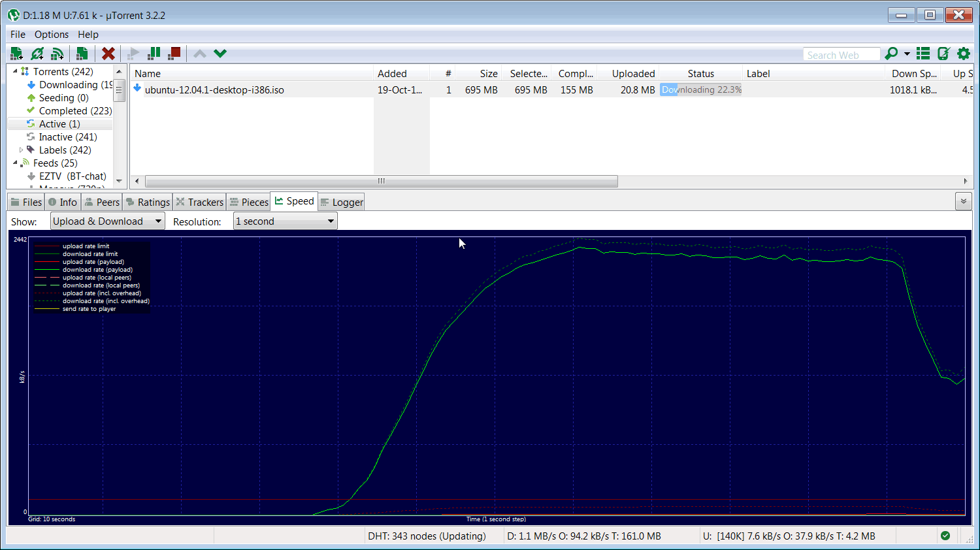
Task: Select ubuntu-12.04.1-desktop-i386.iso torrent row
Action: click(551, 89)
